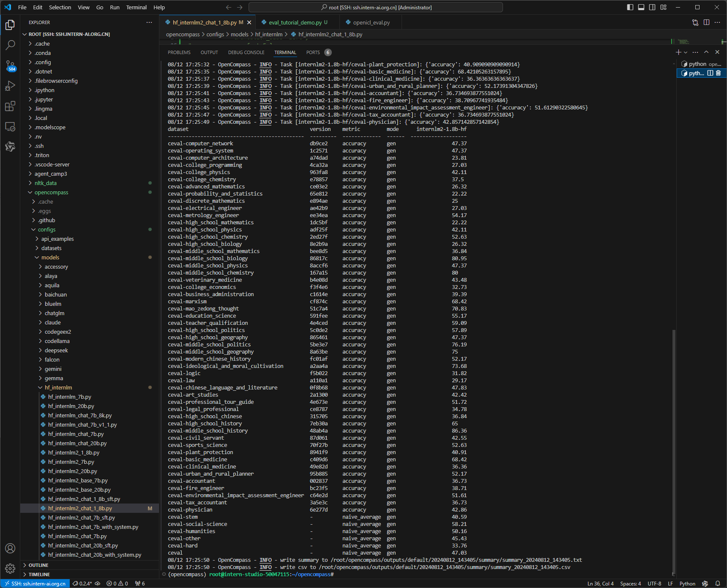This screenshot has width=727, height=588.
Task: Change Spaces: 4 indentation setting
Action: point(630,583)
